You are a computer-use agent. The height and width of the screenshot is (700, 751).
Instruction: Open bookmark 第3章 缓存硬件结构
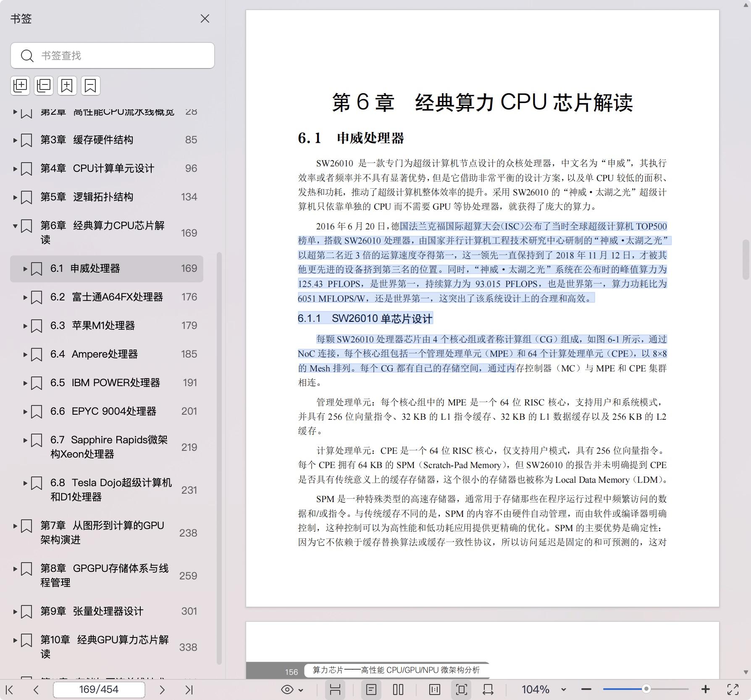point(87,140)
